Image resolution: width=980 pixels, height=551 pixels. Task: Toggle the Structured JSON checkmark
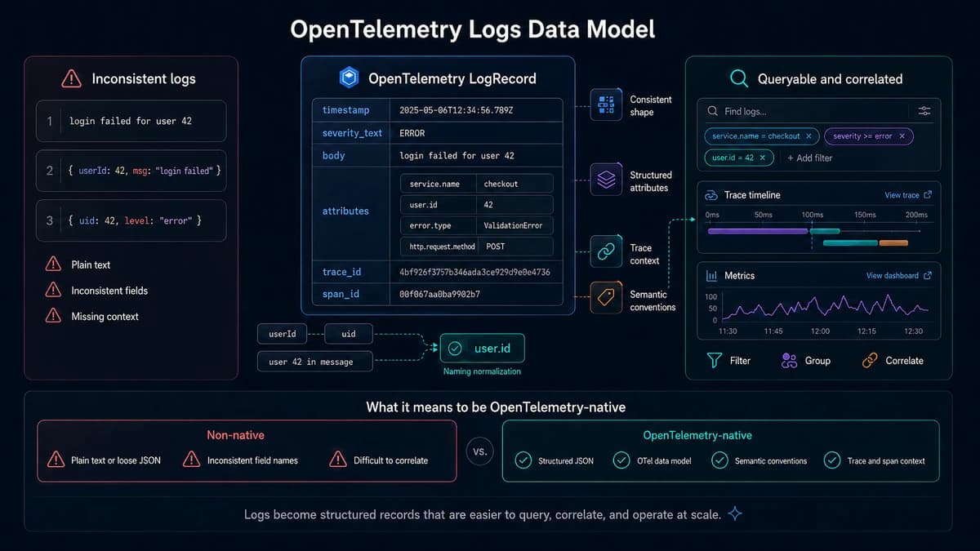[x=523, y=460]
